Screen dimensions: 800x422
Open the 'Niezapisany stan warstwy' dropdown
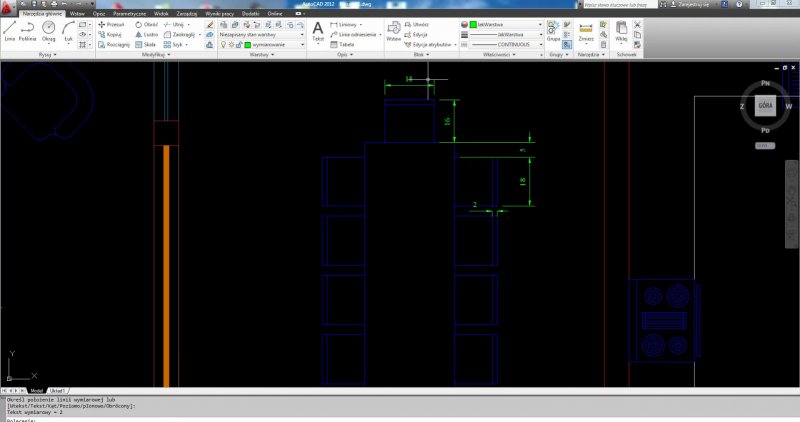(x=261, y=34)
